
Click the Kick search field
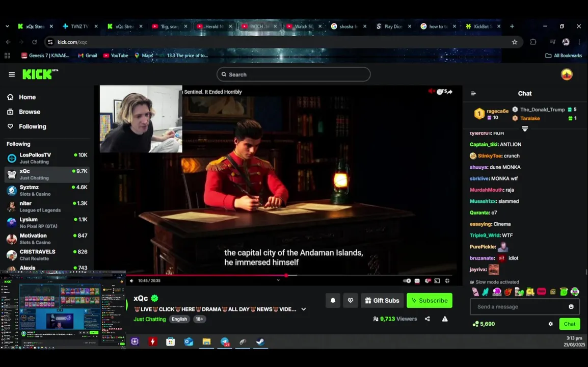click(293, 74)
